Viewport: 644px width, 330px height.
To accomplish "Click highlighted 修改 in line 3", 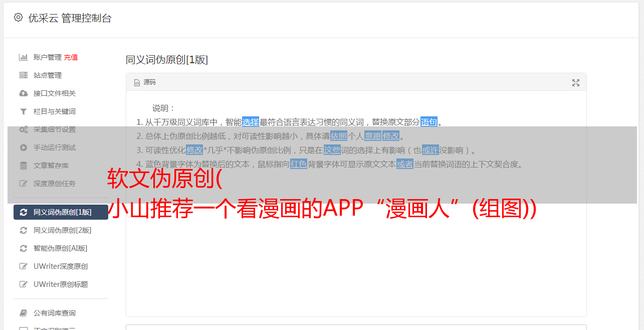I will [194, 149].
